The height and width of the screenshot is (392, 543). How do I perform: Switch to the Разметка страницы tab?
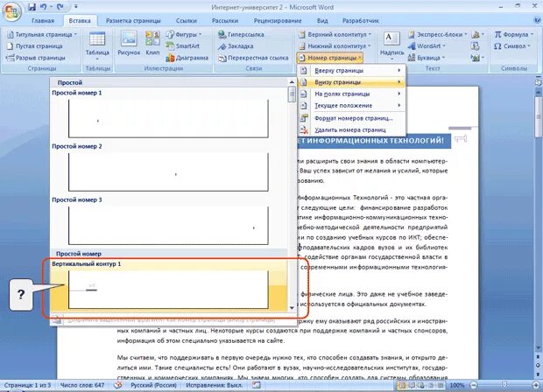pos(133,21)
